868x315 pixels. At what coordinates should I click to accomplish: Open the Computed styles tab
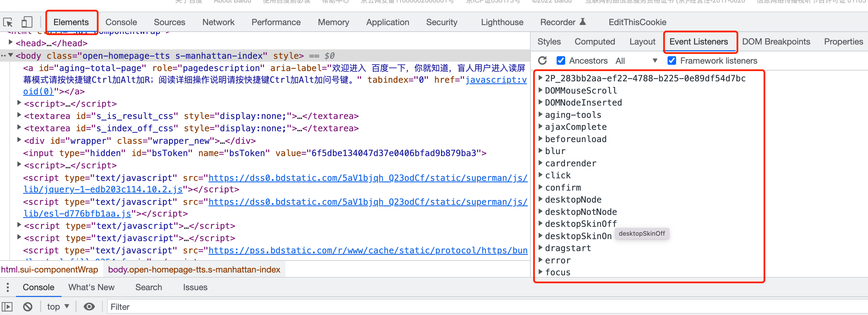[x=594, y=42]
